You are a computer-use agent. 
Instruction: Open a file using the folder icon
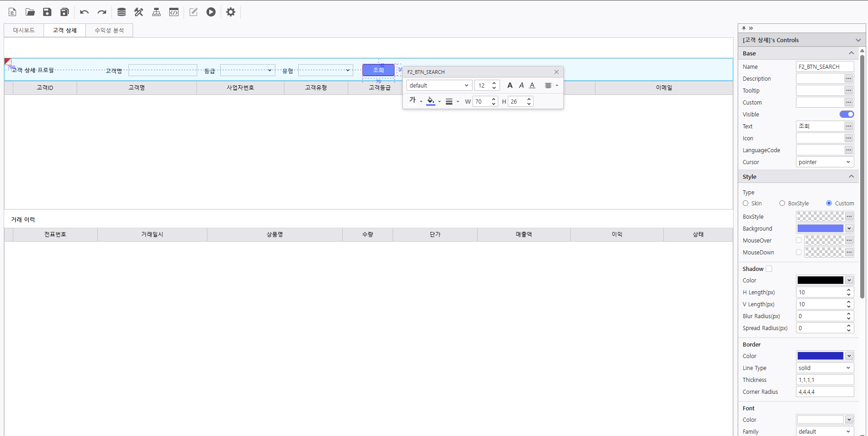click(30, 12)
